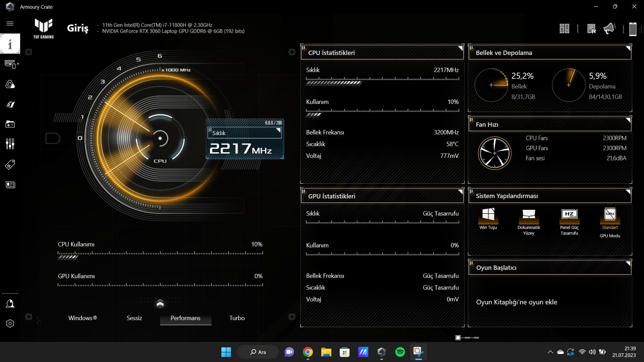Click Oyun Kitaplığı'ne oyun ekle
The image size is (644, 362).
[517, 302]
